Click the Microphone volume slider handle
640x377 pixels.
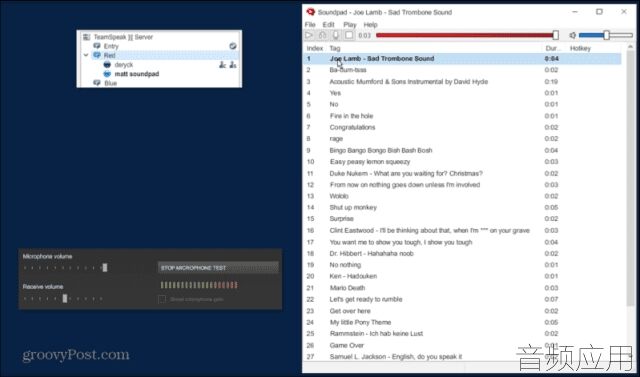point(105,268)
